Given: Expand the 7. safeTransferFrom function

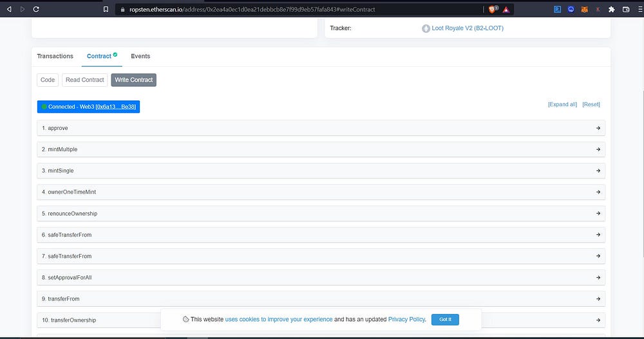Looking at the screenshot, I should (x=321, y=256).
